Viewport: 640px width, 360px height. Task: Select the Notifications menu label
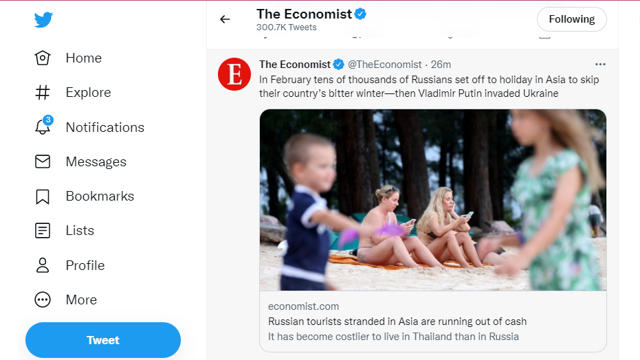point(105,127)
